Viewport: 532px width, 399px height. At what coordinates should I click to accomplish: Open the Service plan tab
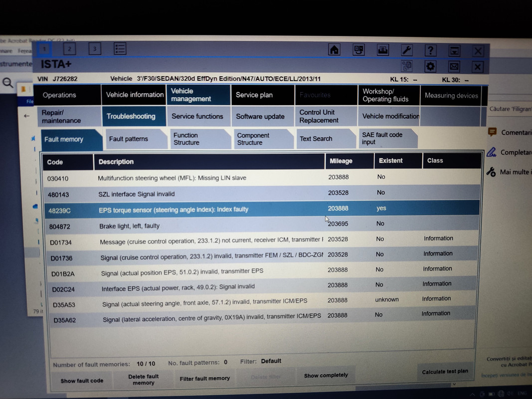263,95
